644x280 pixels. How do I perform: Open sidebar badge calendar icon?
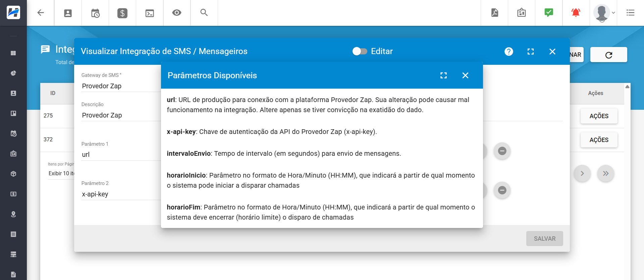[x=13, y=154]
